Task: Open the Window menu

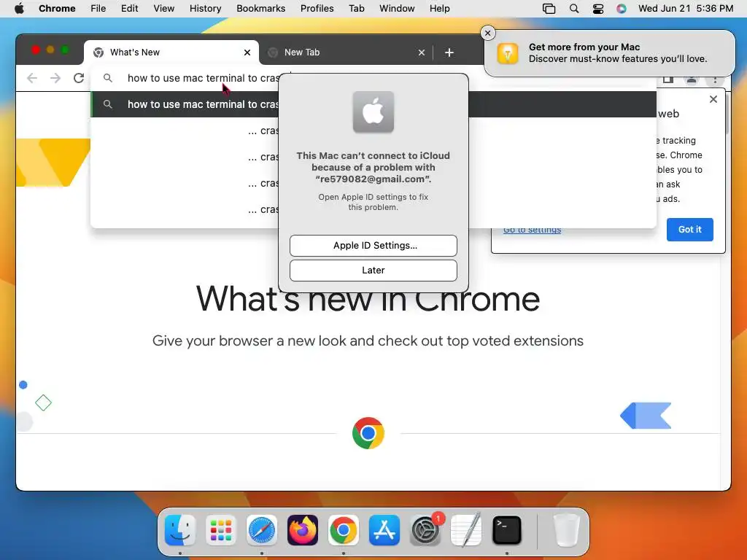Action: 397,9
